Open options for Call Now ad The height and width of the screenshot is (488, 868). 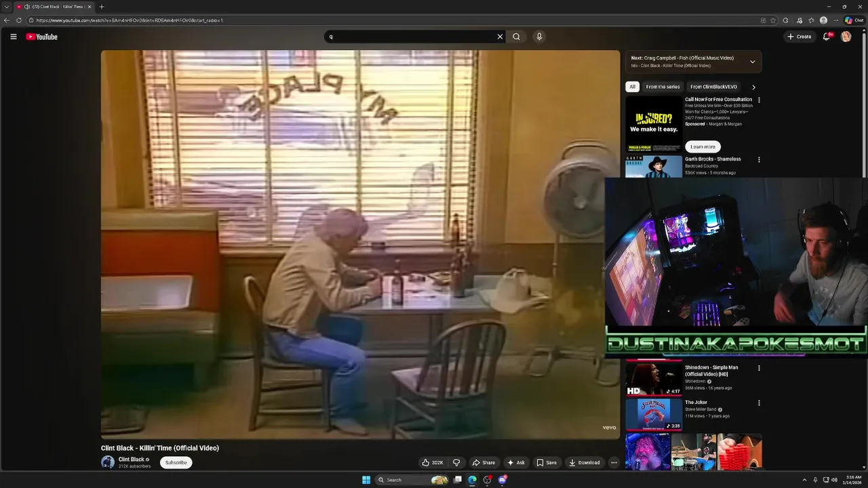click(x=759, y=100)
